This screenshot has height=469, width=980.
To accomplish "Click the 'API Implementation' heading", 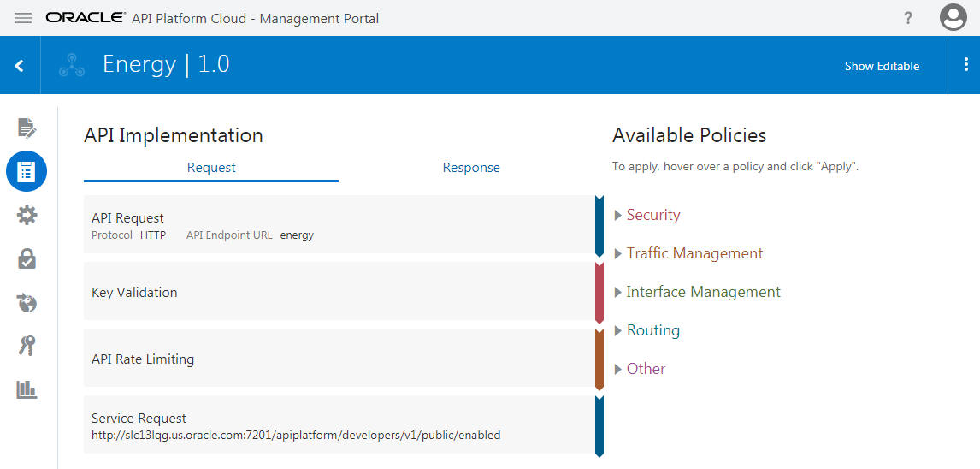I will (x=173, y=136).
